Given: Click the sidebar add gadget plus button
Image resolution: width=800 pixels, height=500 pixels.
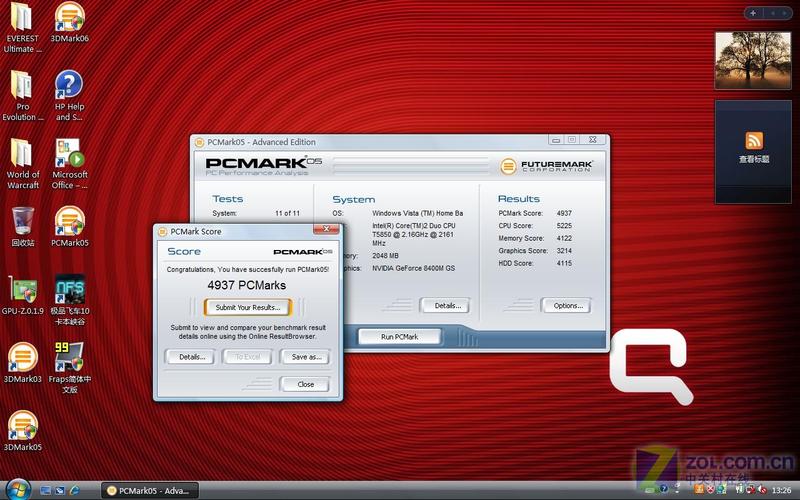Looking at the screenshot, I should pos(753,13).
